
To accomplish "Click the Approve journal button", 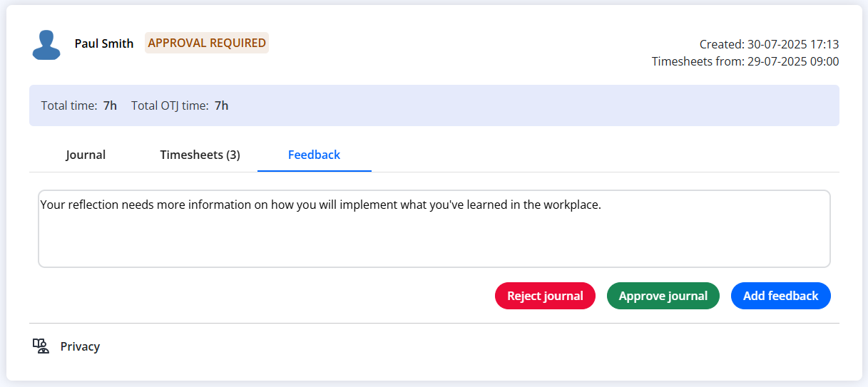I will [x=663, y=296].
